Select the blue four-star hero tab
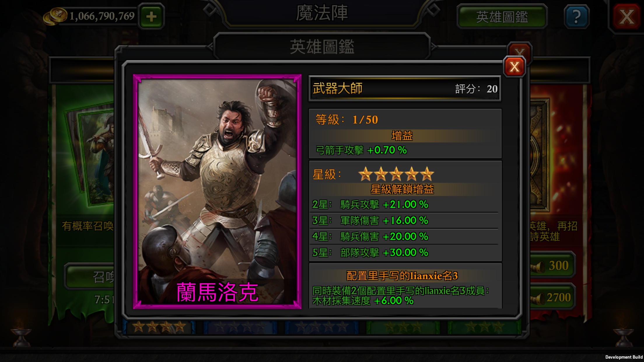The image size is (644, 362). [x=321, y=327]
